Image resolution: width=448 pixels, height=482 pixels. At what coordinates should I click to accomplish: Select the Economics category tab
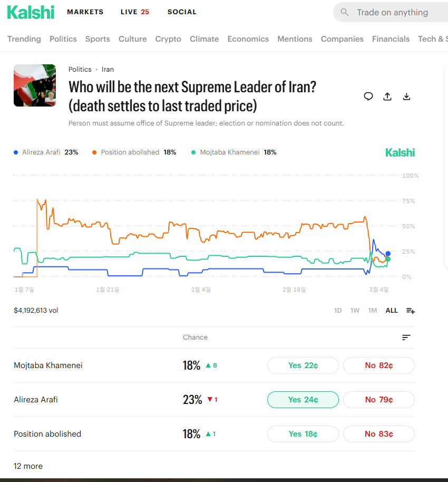(248, 39)
